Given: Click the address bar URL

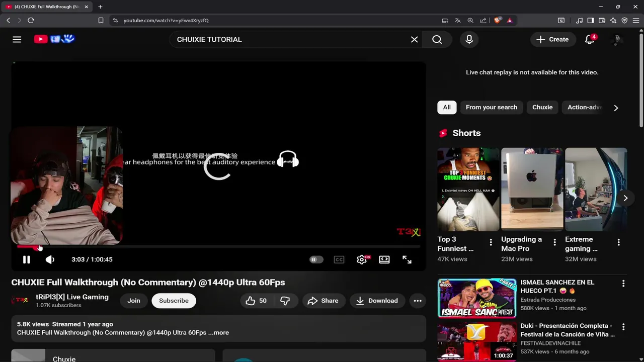Looking at the screenshot, I should tap(166, 21).
